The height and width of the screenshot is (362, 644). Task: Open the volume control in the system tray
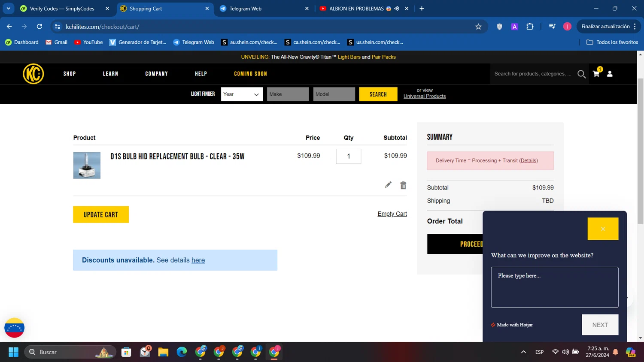pyautogui.click(x=565, y=352)
